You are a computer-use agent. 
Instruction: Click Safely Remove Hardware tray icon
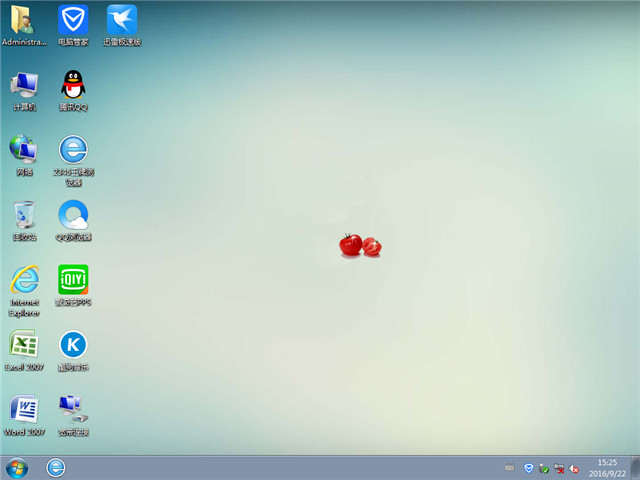click(x=544, y=469)
